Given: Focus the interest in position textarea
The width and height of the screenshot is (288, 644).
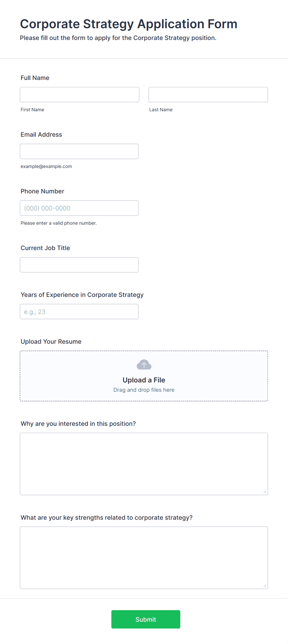Looking at the screenshot, I should tap(144, 464).
